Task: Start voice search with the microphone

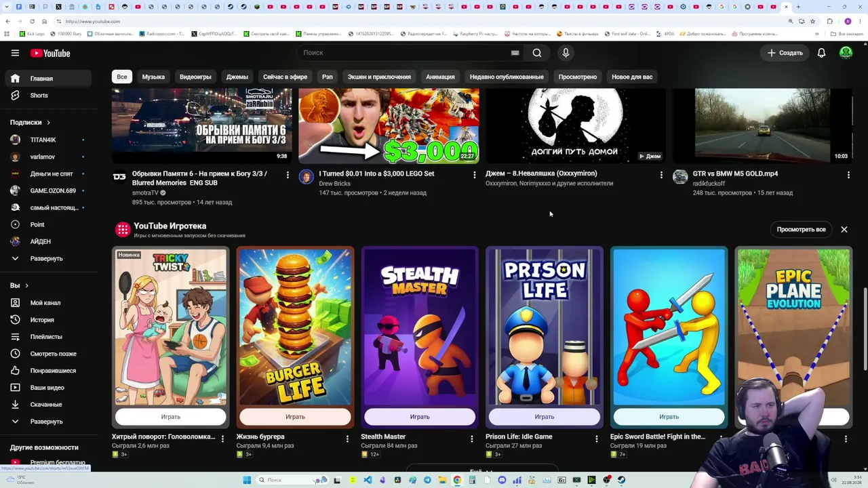Action: [566, 53]
